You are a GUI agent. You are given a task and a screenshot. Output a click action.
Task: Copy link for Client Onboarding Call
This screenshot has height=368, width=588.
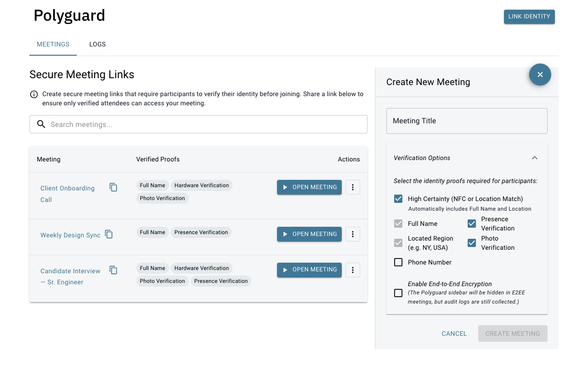pyautogui.click(x=113, y=187)
